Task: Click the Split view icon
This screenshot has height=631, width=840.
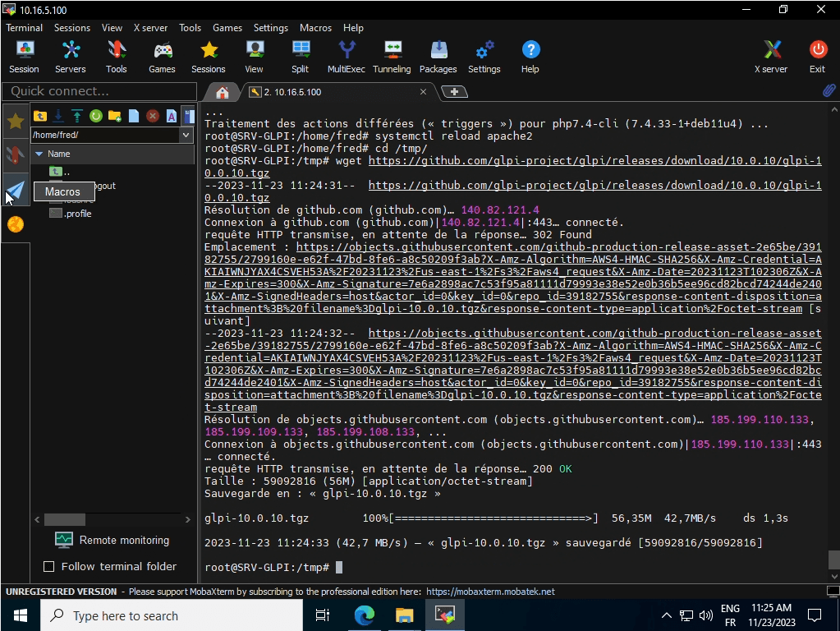Action: tap(300, 56)
